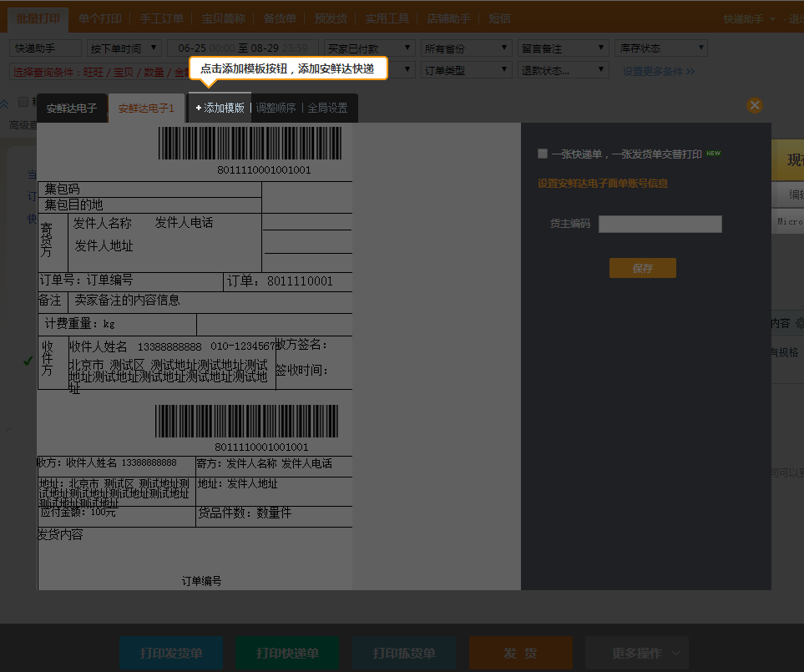Click the 添加模版 add template button
Image resolution: width=804 pixels, height=672 pixels.
pos(220,108)
